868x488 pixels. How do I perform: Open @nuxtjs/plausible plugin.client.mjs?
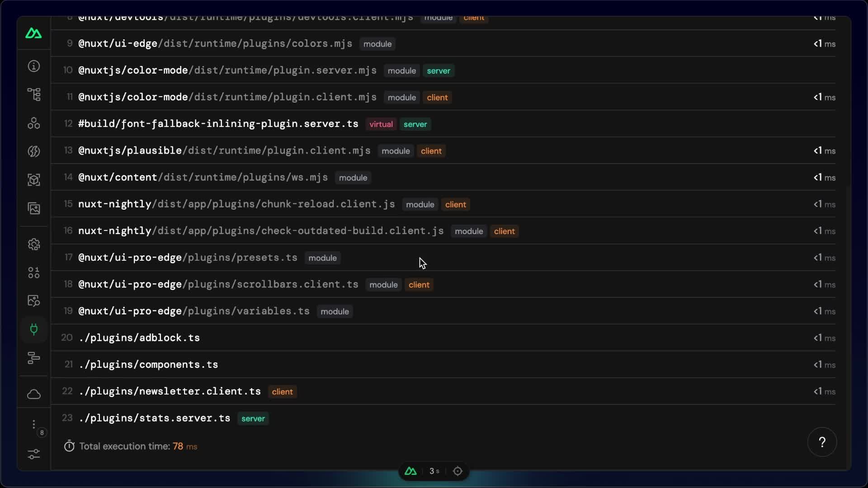pyautogui.click(x=224, y=150)
